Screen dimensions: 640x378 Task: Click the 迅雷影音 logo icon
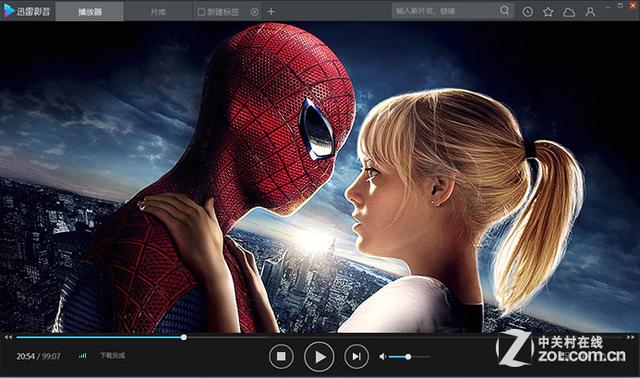pyautogui.click(x=9, y=11)
